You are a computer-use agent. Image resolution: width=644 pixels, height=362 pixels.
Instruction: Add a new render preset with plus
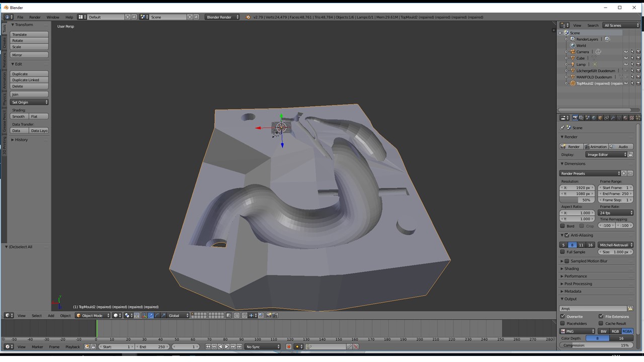(624, 173)
